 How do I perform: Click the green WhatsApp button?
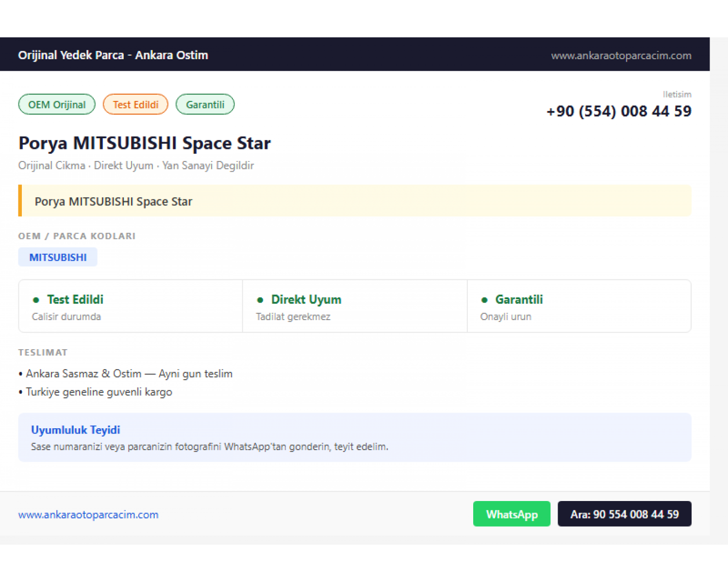pyautogui.click(x=512, y=514)
